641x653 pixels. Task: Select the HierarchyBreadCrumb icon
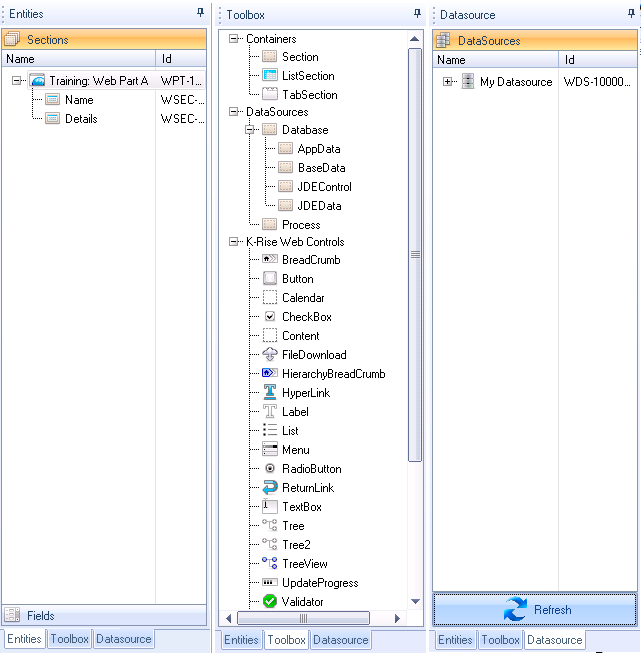(x=269, y=373)
